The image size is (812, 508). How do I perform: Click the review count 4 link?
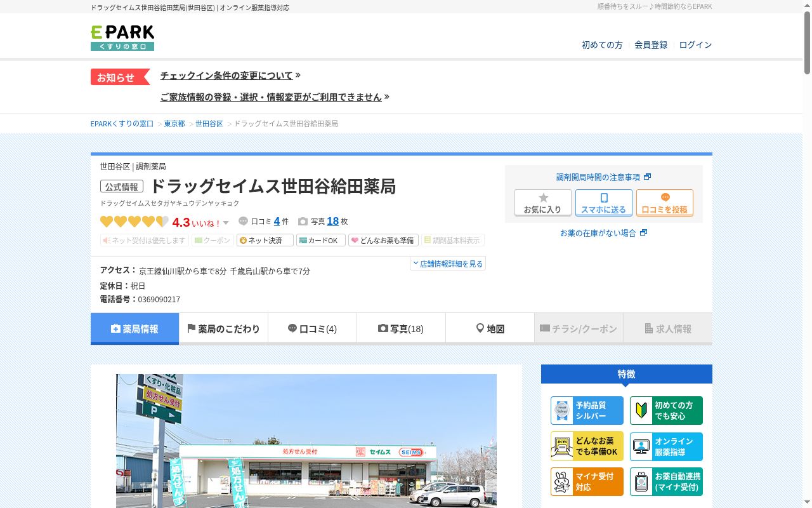coord(277,222)
